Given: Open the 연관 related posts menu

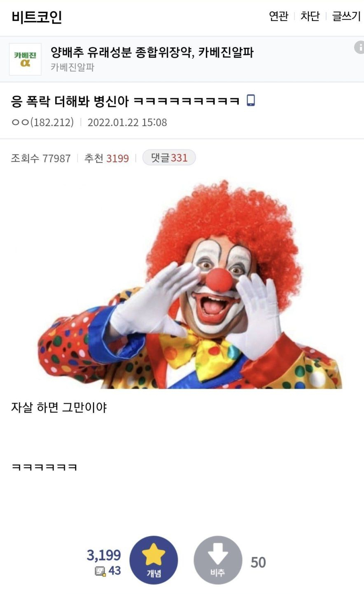Looking at the screenshot, I should tap(278, 16).
